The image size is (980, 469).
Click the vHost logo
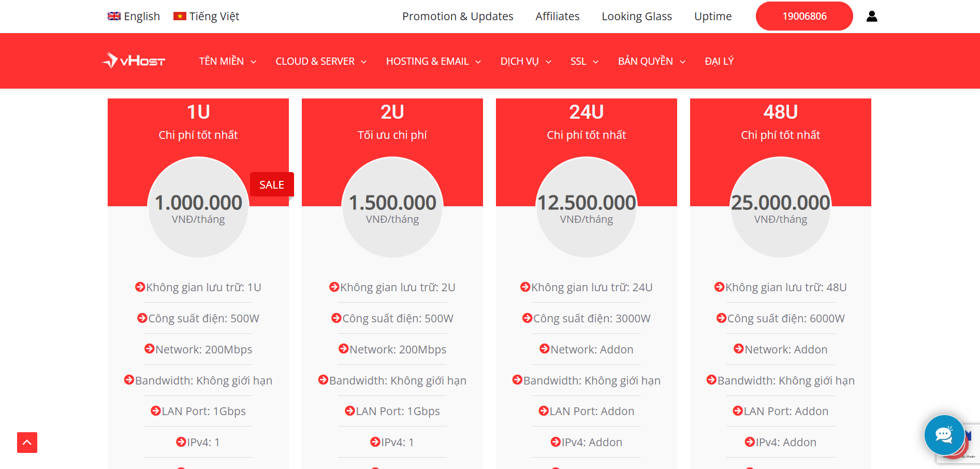click(x=134, y=61)
